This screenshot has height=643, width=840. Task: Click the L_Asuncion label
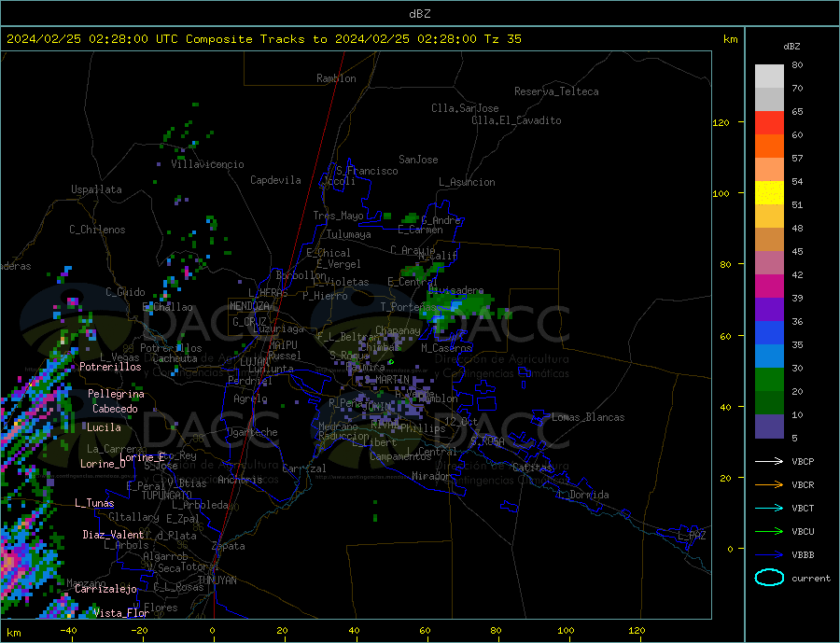click(x=467, y=182)
